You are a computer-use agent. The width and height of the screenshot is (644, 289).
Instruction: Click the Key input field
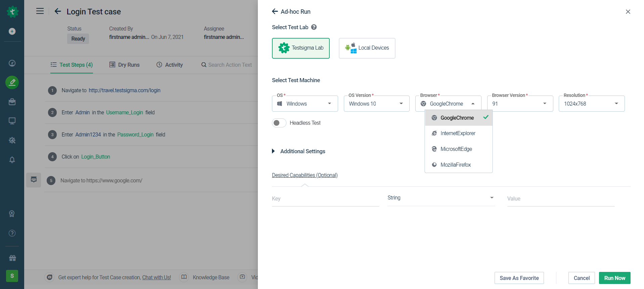tap(325, 199)
